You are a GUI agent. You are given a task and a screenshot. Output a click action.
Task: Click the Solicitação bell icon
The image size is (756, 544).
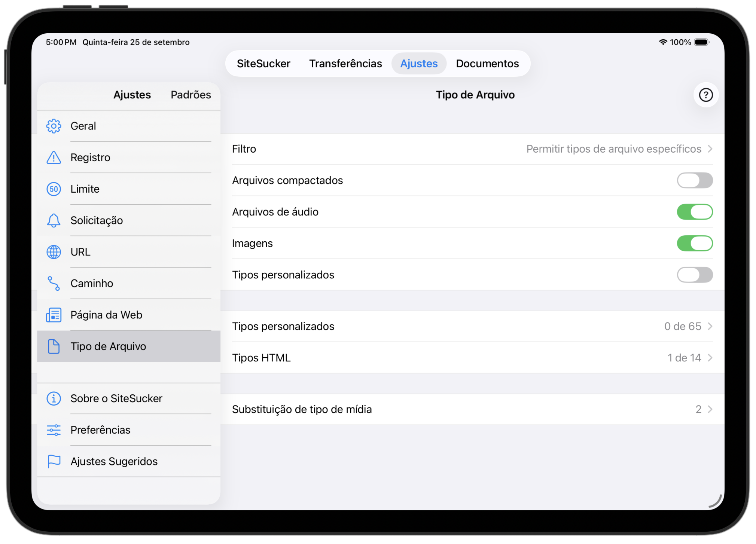click(x=54, y=220)
